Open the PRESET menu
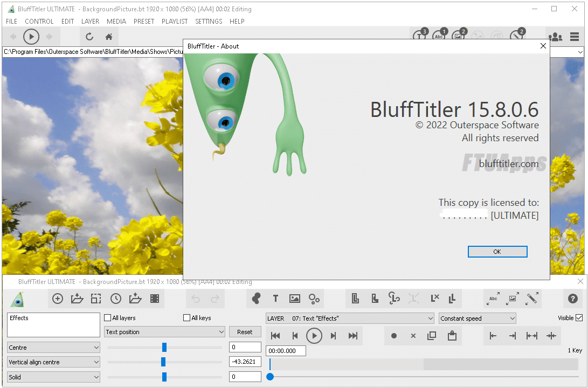Viewport: 588px width, 388px height. click(x=144, y=22)
